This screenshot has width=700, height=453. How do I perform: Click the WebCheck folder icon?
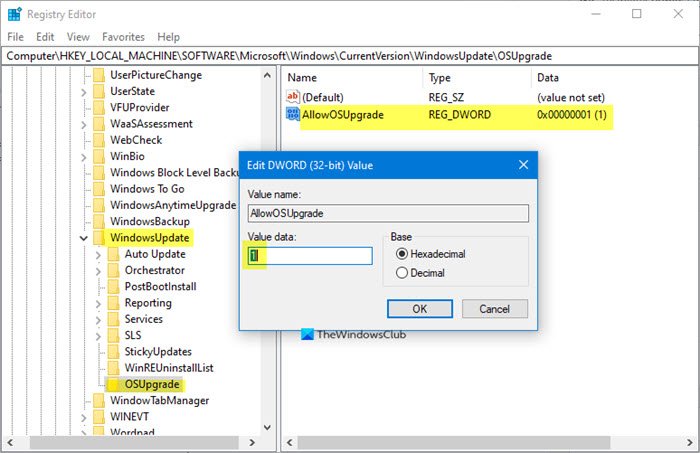pos(99,140)
